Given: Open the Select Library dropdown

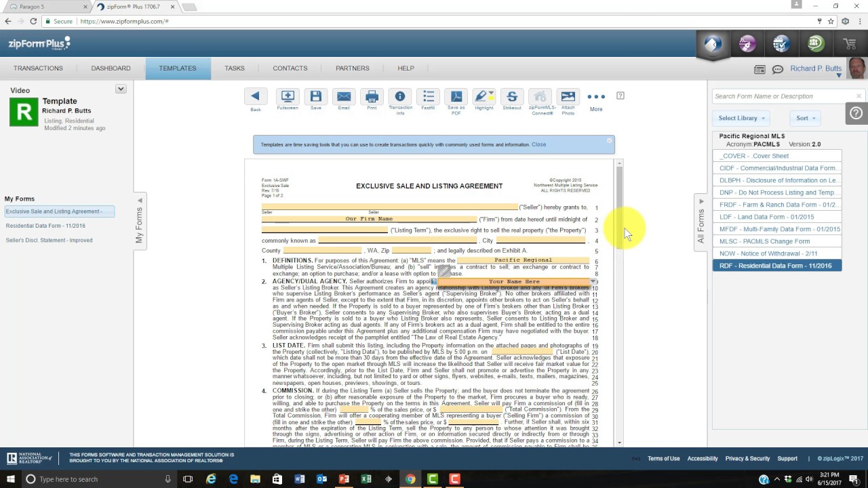Looking at the screenshot, I should (741, 118).
